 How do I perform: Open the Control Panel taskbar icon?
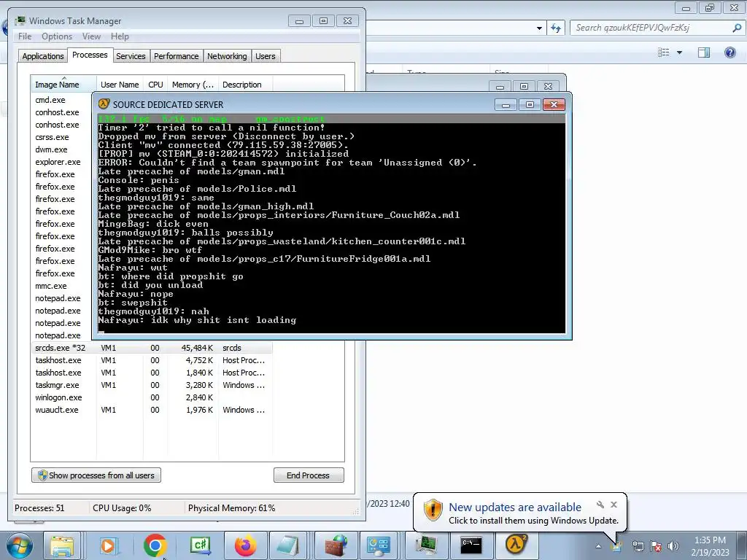(x=379, y=545)
